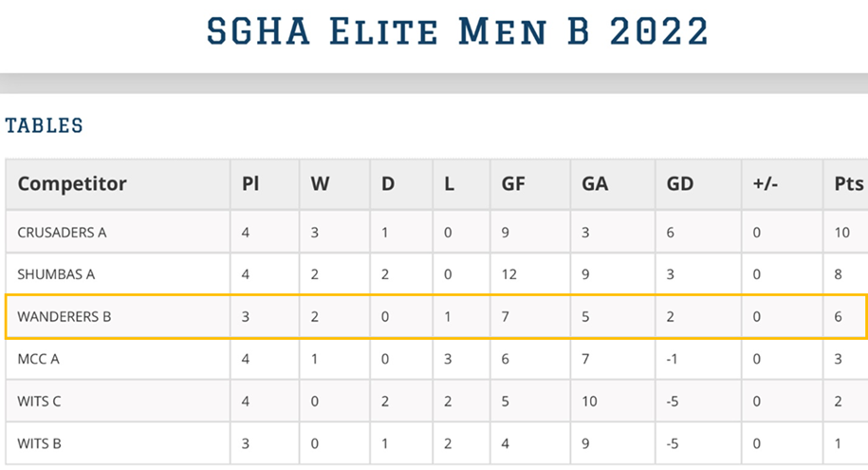Click the SGHA Elite Men B 2022 title
Image resolution: width=868 pixels, height=470 pixels.
457,31
